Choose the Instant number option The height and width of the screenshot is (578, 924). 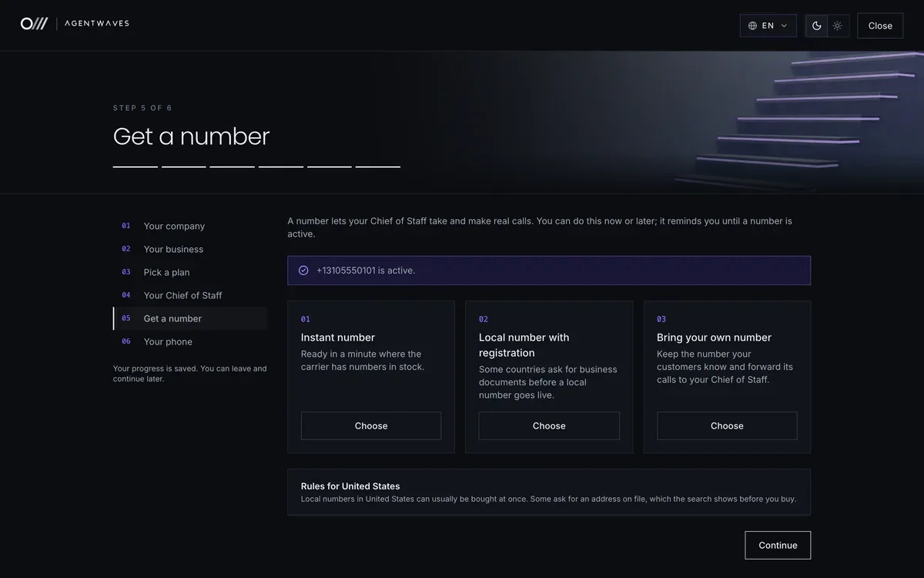tap(371, 425)
